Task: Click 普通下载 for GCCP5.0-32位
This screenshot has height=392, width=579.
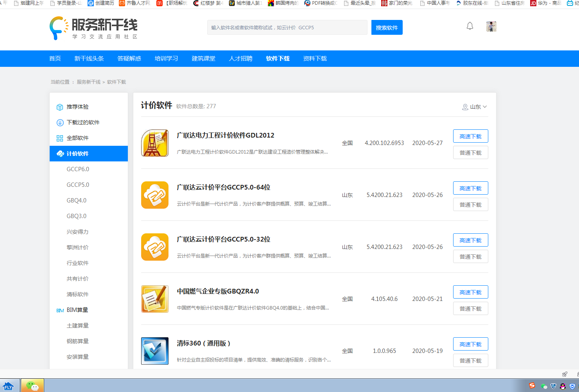Action: [x=471, y=257]
